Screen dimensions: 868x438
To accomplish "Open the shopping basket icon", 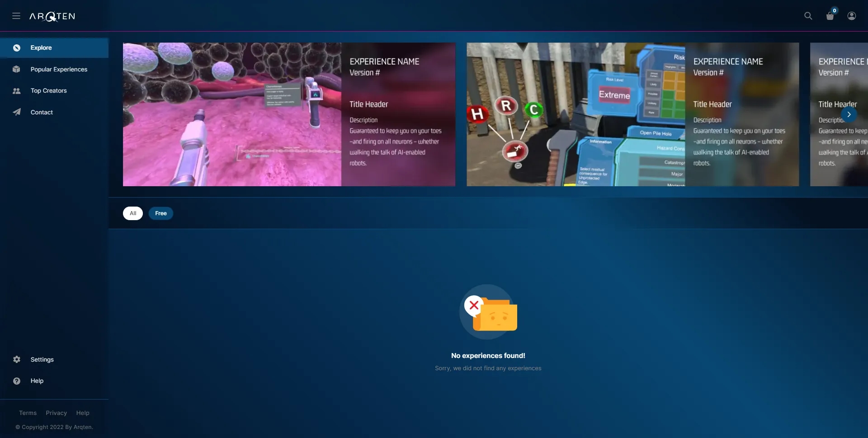I will [830, 16].
